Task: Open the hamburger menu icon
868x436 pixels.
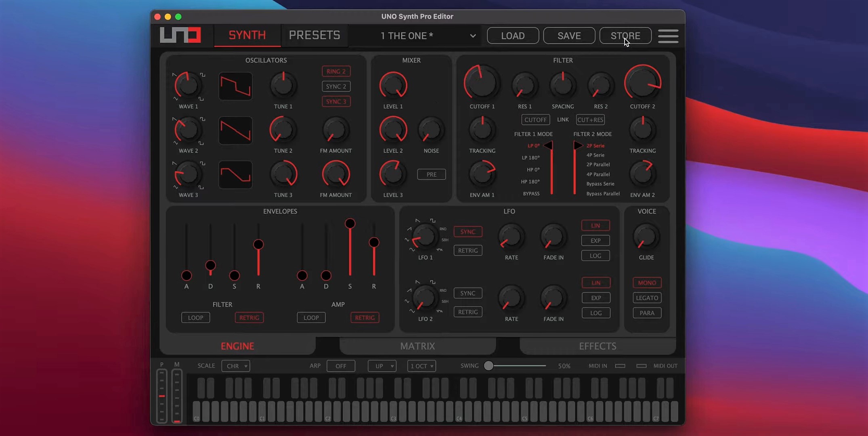Action: (x=668, y=36)
